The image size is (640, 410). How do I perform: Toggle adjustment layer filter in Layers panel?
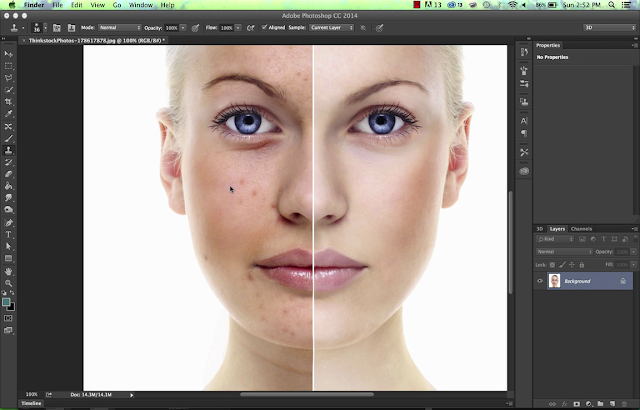pyautogui.click(x=593, y=239)
